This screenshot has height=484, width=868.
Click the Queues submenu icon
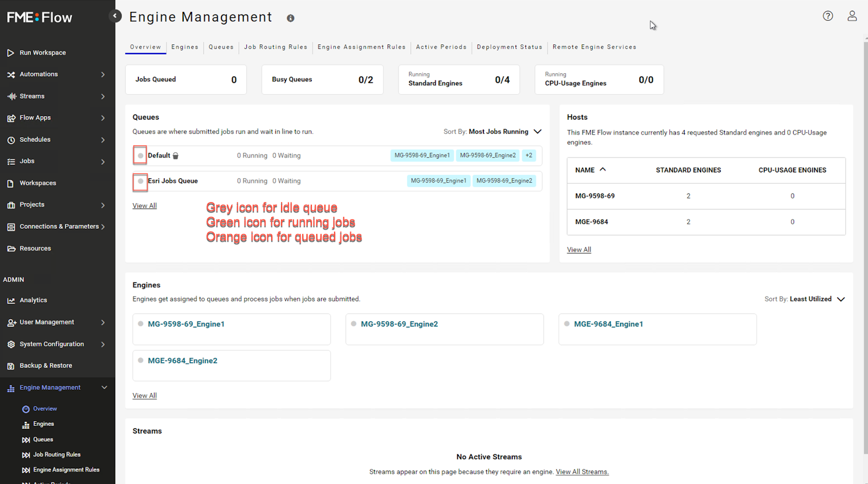[x=25, y=440]
